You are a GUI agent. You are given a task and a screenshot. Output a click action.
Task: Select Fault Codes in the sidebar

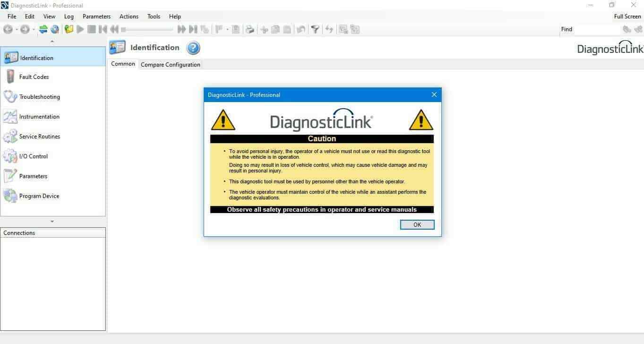click(53, 77)
